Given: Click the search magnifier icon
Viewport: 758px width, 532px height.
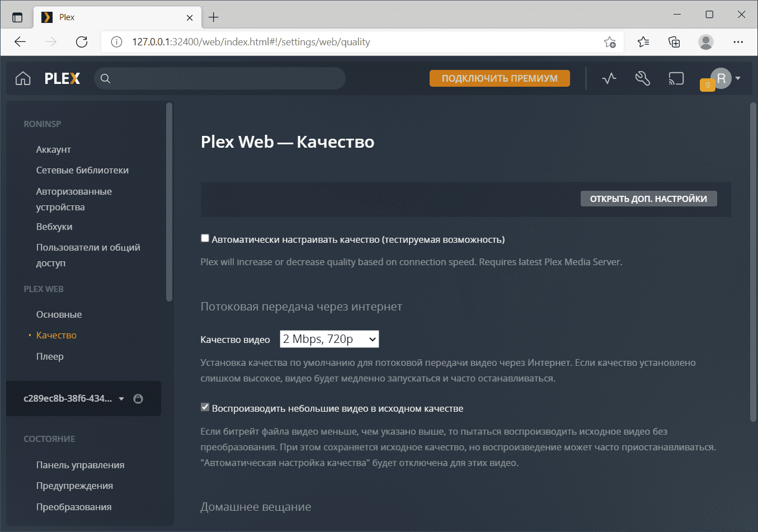Looking at the screenshot, I should pyautogui.click(x=105, y=78).
